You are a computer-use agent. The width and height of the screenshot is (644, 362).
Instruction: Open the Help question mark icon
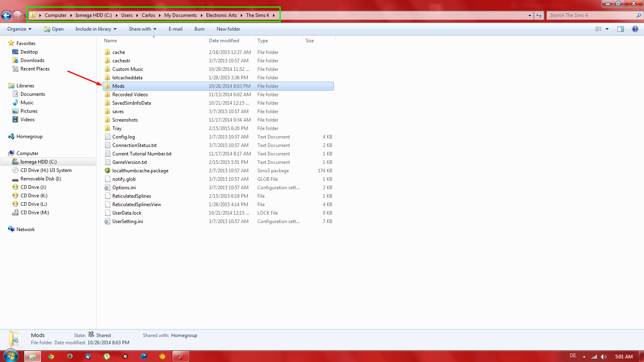point(635,29)
